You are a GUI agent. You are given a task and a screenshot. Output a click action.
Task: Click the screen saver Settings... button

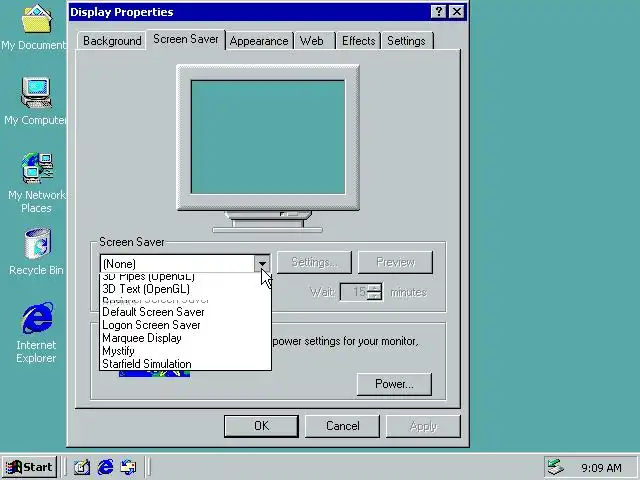[314, 262]
